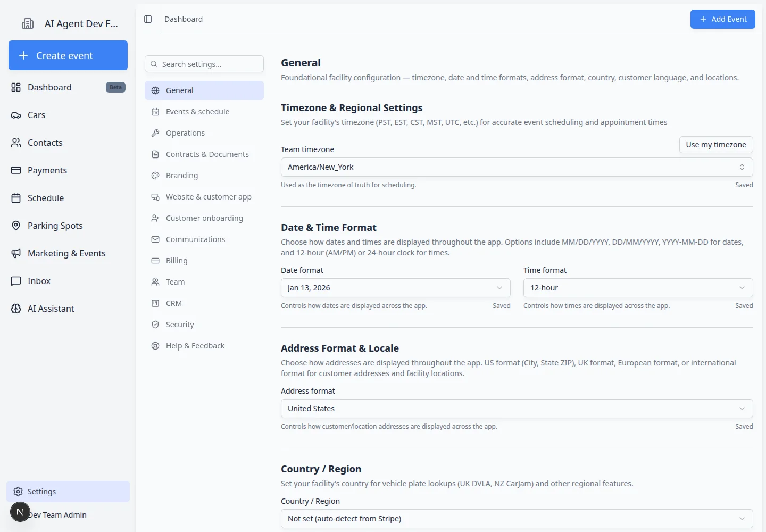This screenshot has height=532, width=766.
Task: Open the Parking Spots page
Action: [68, 226]
